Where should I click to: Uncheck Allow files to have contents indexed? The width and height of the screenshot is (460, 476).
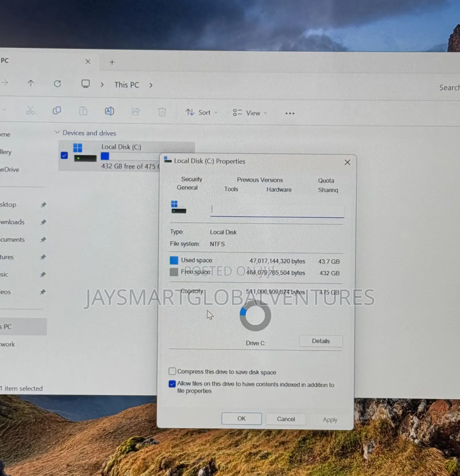[172, 384]
